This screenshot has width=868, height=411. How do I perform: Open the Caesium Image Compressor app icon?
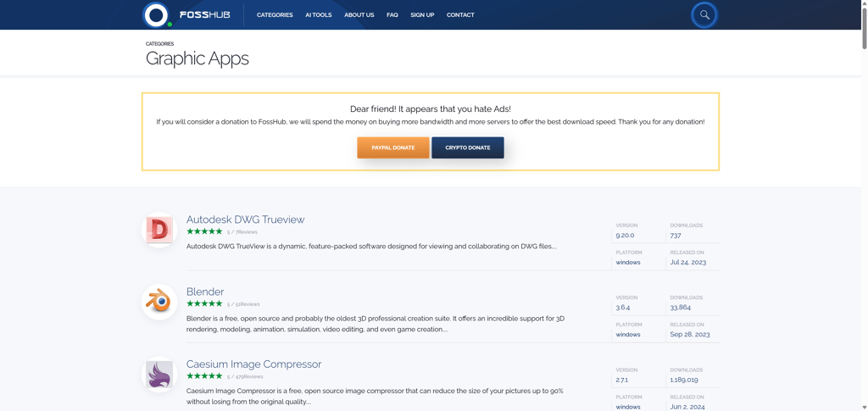pos(159,375)
